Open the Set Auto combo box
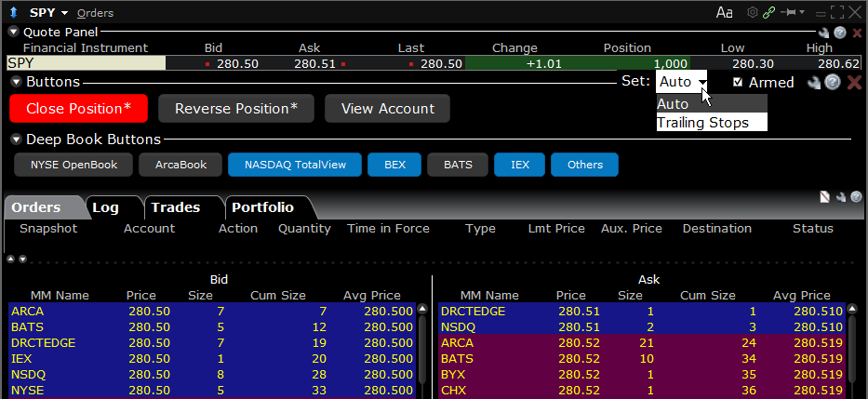868x399 pixels. pos(682,82)
